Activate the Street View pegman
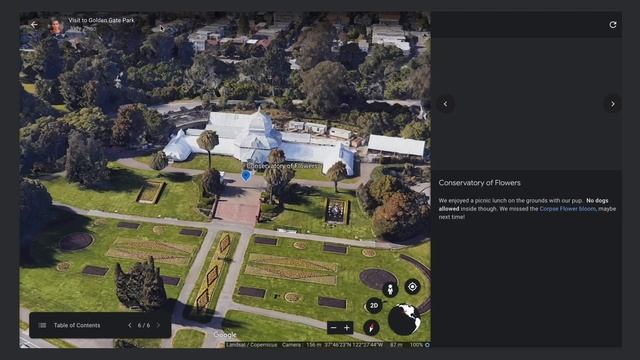The image size is (640, 360). [x=390, y=289]
